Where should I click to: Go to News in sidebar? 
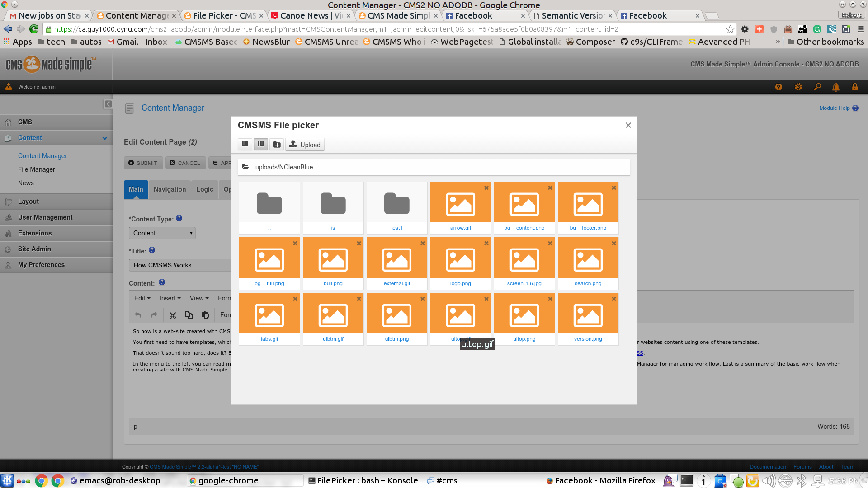click(26, 183)
